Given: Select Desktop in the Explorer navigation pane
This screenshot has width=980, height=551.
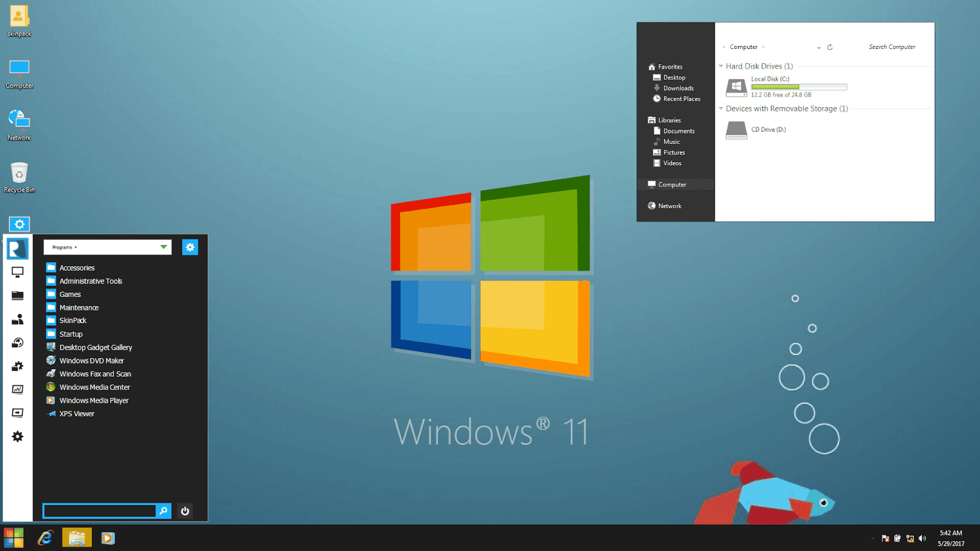Looking at the screenshot, I should point(669,78).
